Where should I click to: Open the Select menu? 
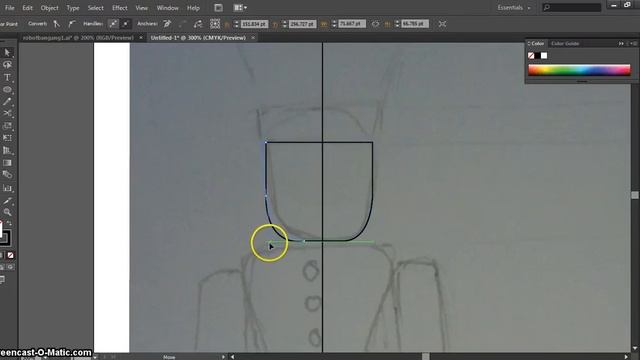pos(96,8)
